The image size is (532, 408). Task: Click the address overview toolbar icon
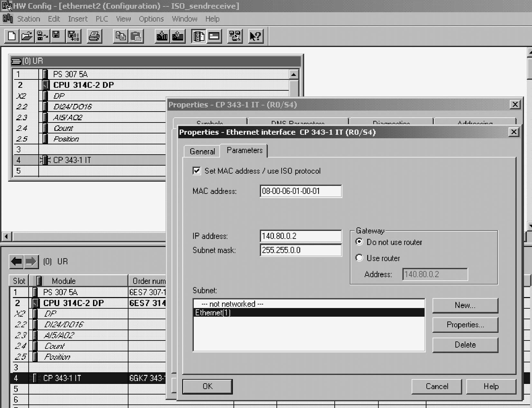pyautogui.click(x=214, y=36)
